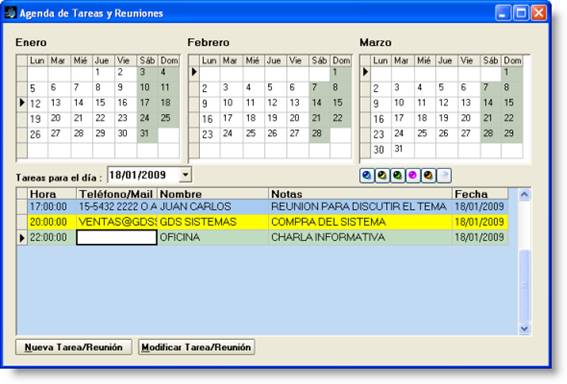Viewport: 567px width, 384px height.
Task: Click the magenta sphere color button
Action: [x=413, y=176]
